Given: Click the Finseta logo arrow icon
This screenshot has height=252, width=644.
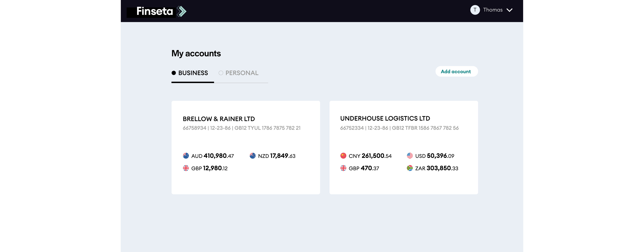Looking at the screenshot, I should [x=182, y=11].
